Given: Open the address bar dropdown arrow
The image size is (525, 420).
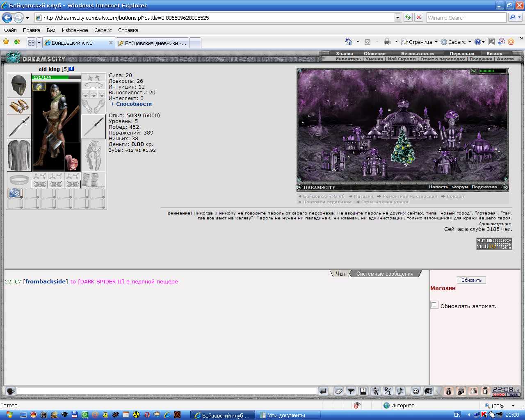Looking at the screenshot, I should [397, 18].
